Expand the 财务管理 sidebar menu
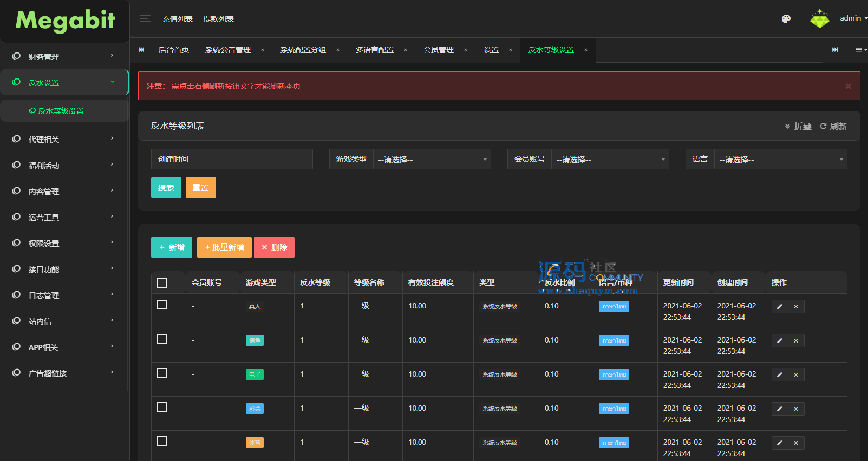 tap(64, 56)
